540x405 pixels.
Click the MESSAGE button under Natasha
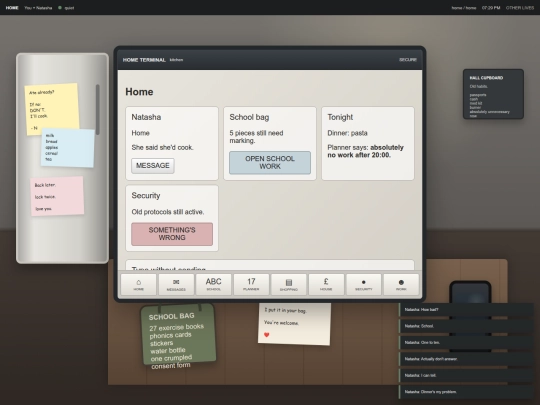pyautogui.click(x=153, y=166)
